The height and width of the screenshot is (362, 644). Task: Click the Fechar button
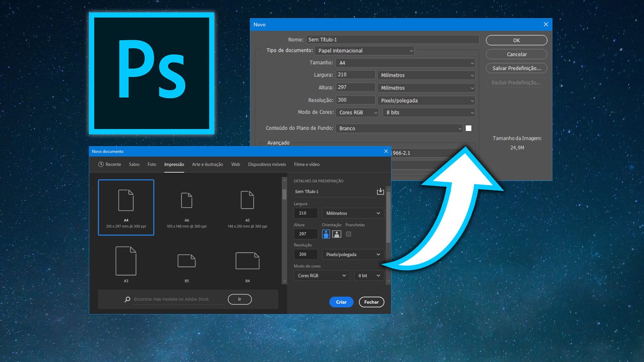pyautogui.click(x=372, y=302)
